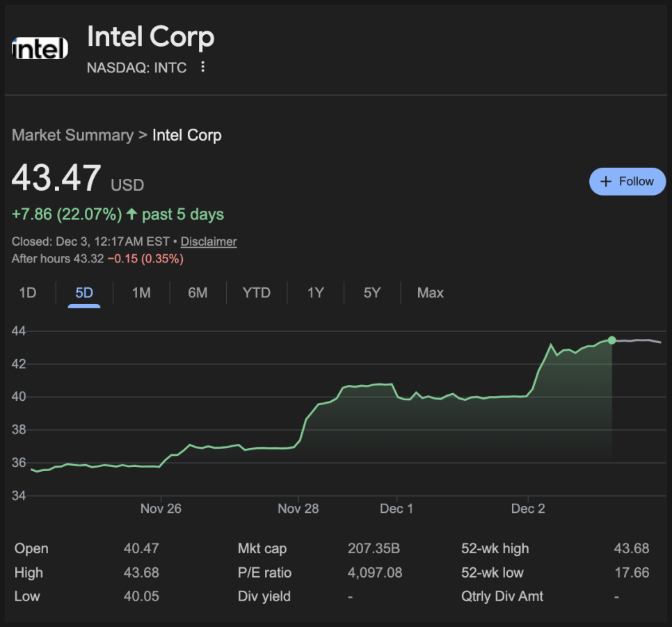Show the 6M chart range
This screenshot has width=672, height=627.
pyautogui.click(x=198, y=293)
